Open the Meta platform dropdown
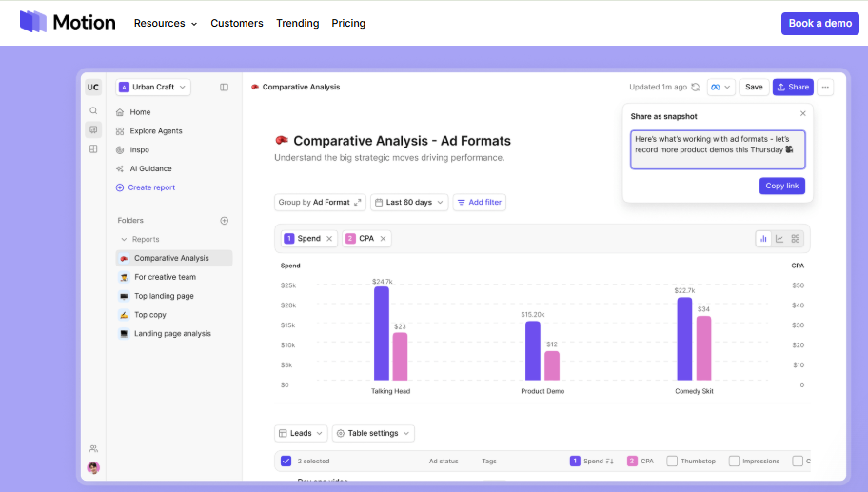The height and width of the screenshot is (492, 868). [720, 87]
